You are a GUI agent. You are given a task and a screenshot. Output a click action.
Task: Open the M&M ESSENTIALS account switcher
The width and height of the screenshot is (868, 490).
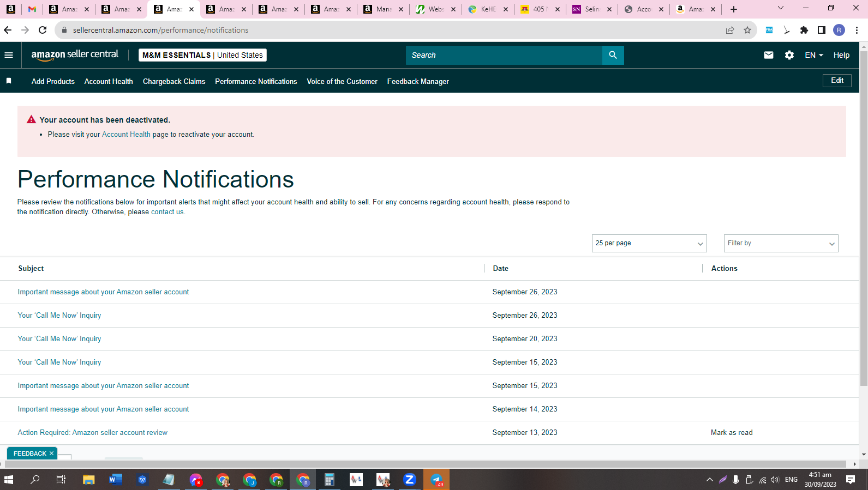click(202, 55)
